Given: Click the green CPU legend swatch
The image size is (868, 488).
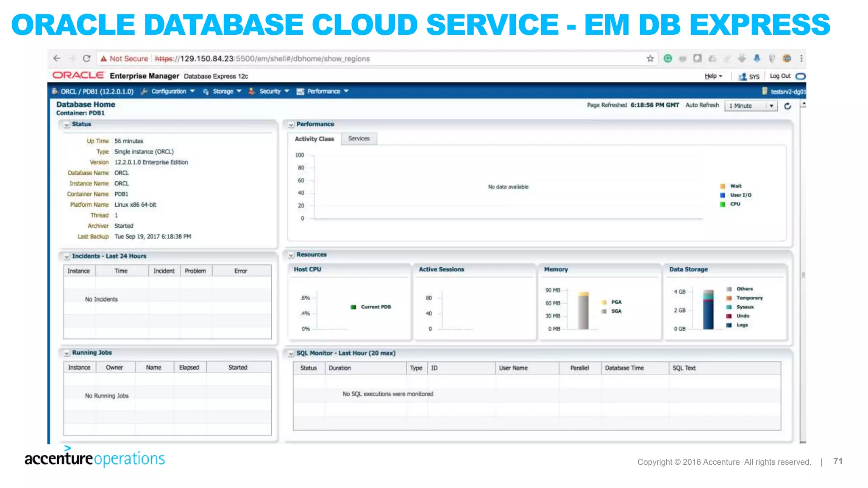Looking at the screenshot, I should [723, 204].
